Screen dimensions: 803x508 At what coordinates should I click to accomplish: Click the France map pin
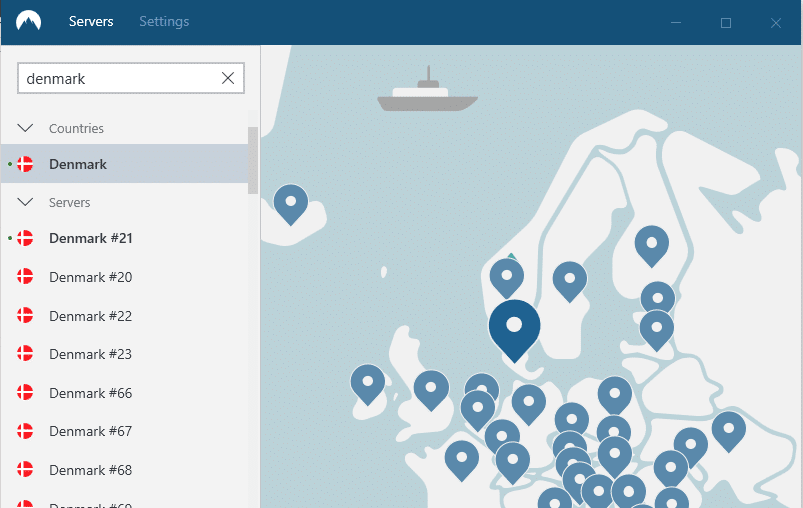point(461,461)
